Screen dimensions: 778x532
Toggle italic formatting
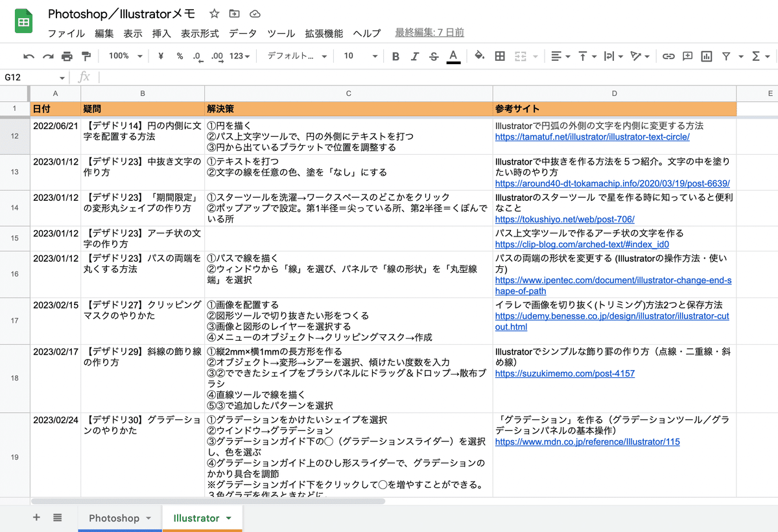coord(415,56)
